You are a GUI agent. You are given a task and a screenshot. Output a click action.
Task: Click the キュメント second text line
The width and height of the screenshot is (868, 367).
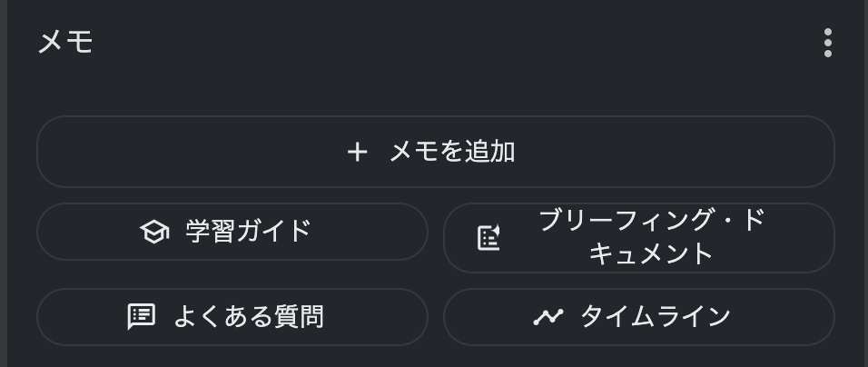pyautogui.click(x=651, y=254)
